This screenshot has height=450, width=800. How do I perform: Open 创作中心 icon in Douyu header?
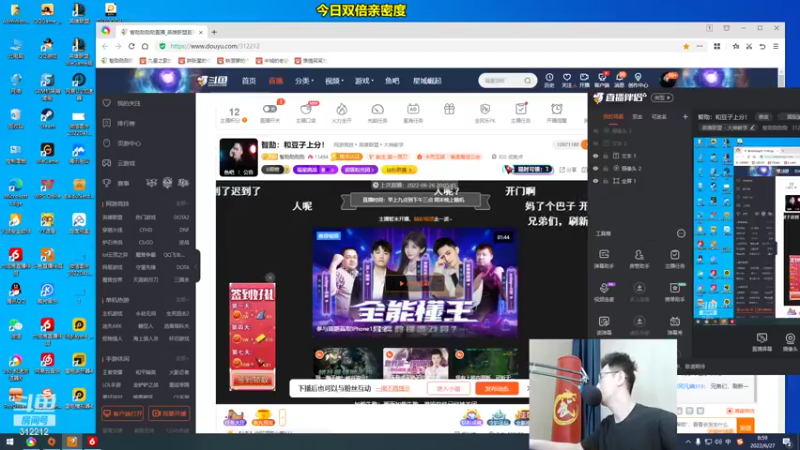click(x=638, y=78)
